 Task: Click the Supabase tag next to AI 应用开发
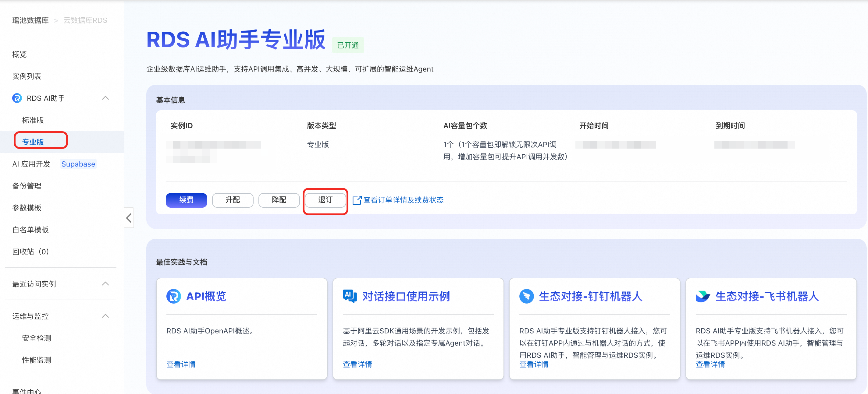(x=78, y=164)
